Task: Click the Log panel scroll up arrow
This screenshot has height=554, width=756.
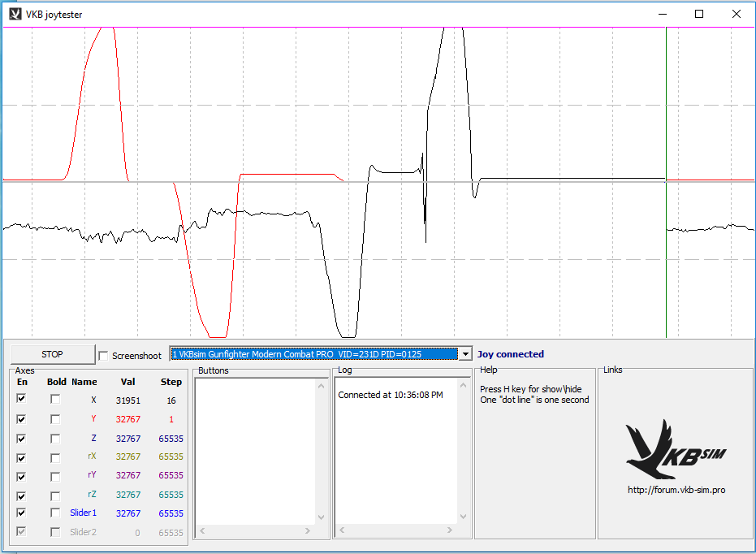Action: tap(463, 385)
